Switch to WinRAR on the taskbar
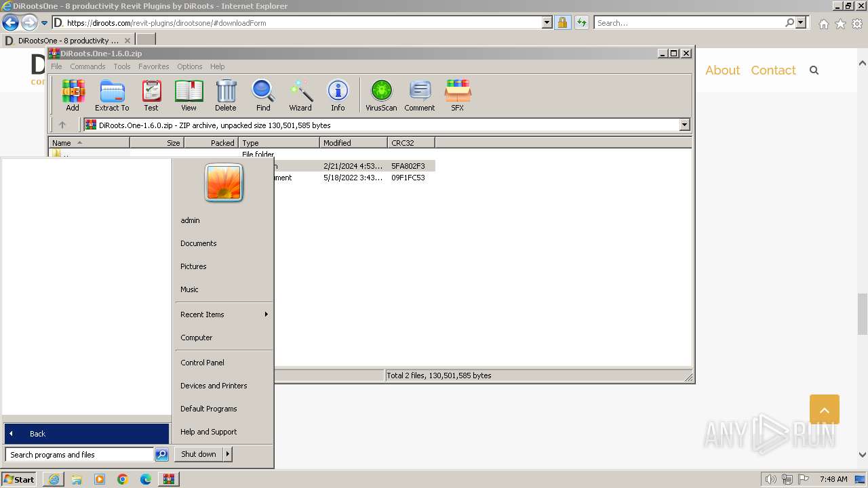Screen dimensions: 868x488 coord(168,479)
